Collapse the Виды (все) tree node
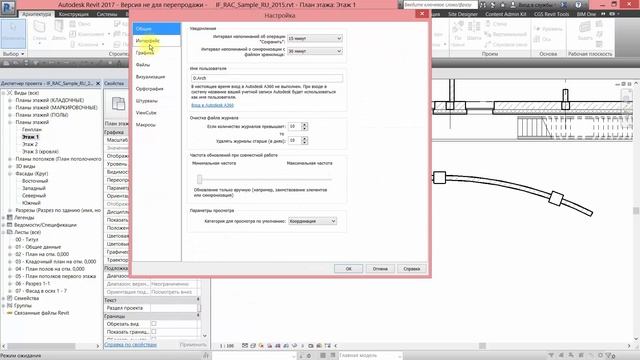The height and width of the screenshot is (360, 640). (4, 93)
